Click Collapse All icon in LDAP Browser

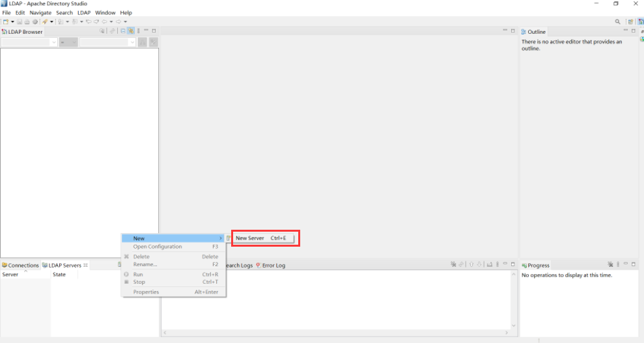click(x=123, y=31)
